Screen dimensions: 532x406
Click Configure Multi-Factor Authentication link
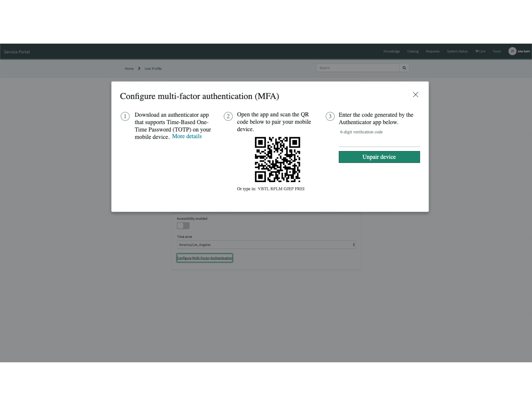205,258
